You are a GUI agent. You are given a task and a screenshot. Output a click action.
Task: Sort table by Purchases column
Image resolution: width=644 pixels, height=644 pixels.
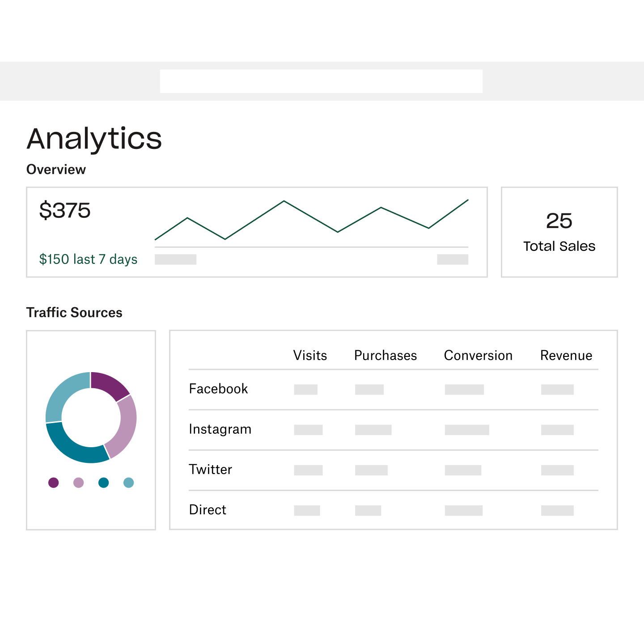[x=386, y=356]
